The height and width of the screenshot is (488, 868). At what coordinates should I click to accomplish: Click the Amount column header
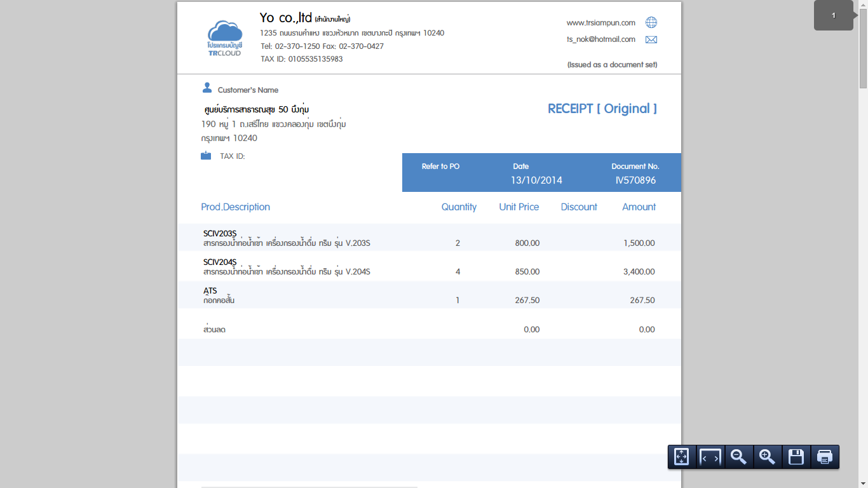tap(639, 207)
